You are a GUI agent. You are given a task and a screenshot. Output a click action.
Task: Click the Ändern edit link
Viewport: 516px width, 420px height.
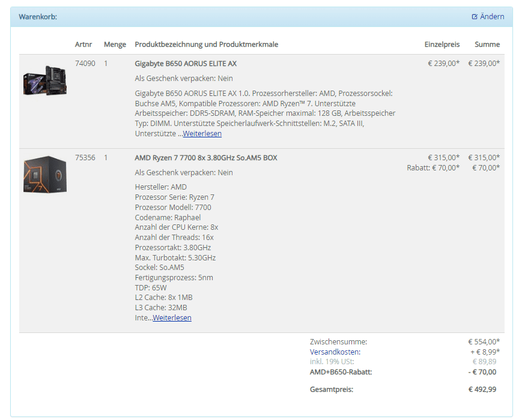point(488,16)
